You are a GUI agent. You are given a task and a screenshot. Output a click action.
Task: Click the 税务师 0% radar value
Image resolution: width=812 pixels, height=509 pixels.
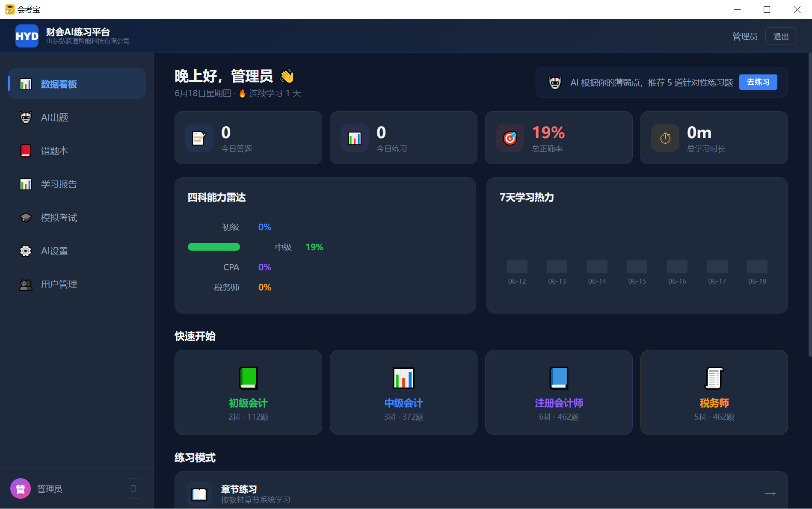(x=264, y=287)
